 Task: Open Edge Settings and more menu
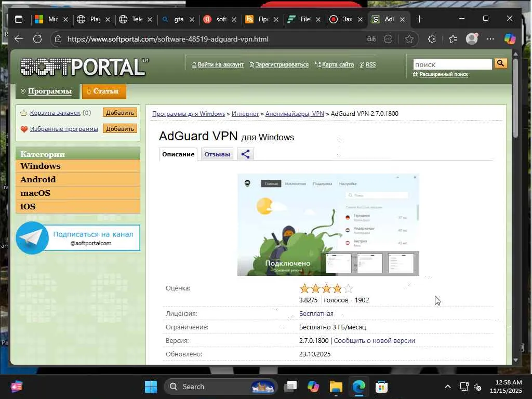tap(490, 39)
